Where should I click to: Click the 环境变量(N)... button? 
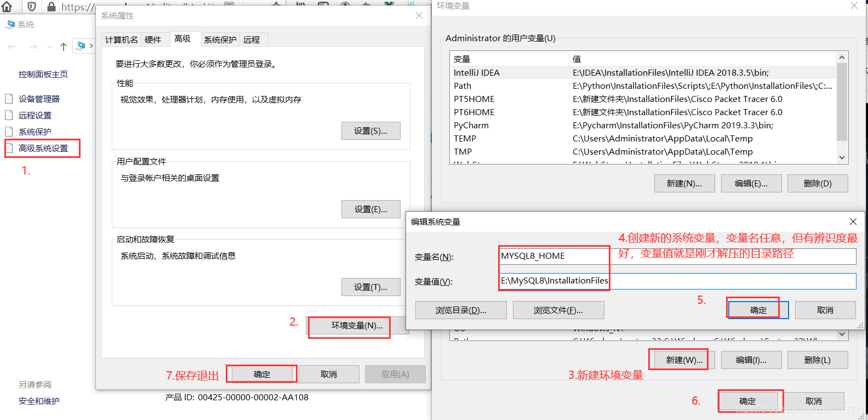357,325
